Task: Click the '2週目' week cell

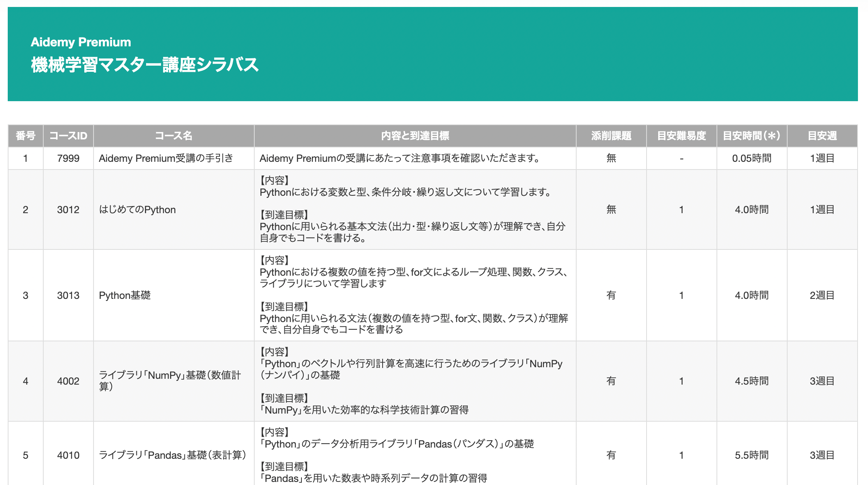Action: point(822,295)
